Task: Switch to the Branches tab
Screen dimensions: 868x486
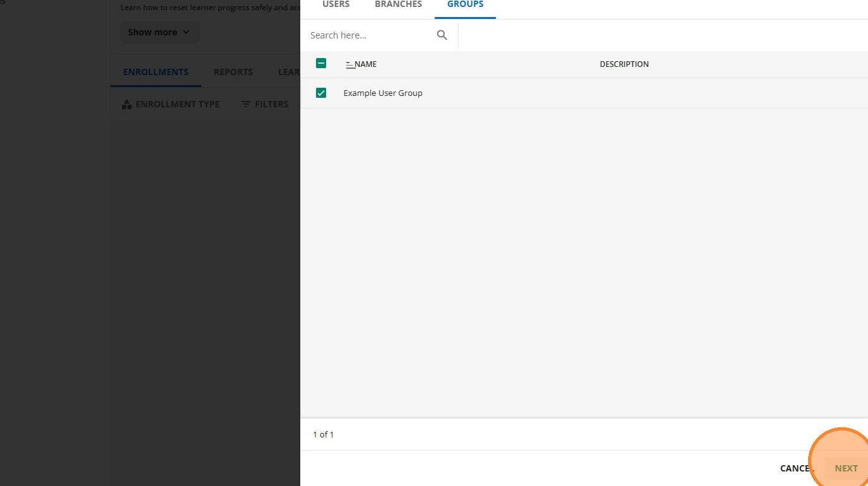Action: pos(399,4)
